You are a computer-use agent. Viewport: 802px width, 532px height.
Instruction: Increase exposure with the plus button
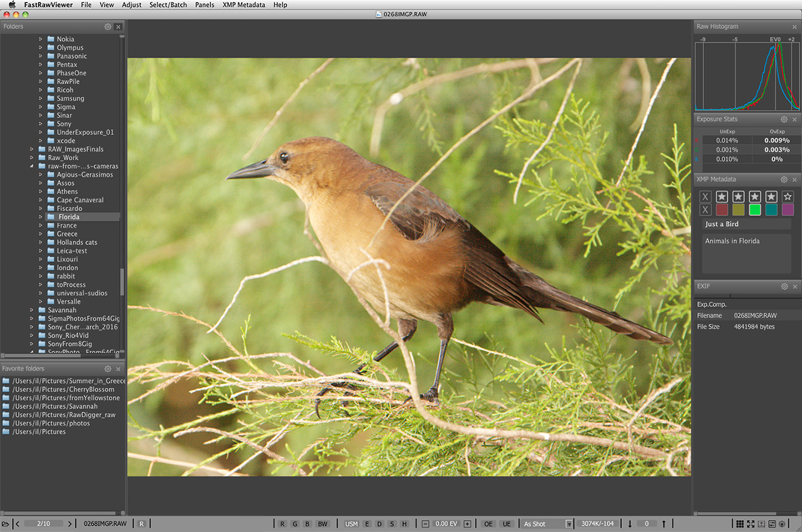point(467,524)
